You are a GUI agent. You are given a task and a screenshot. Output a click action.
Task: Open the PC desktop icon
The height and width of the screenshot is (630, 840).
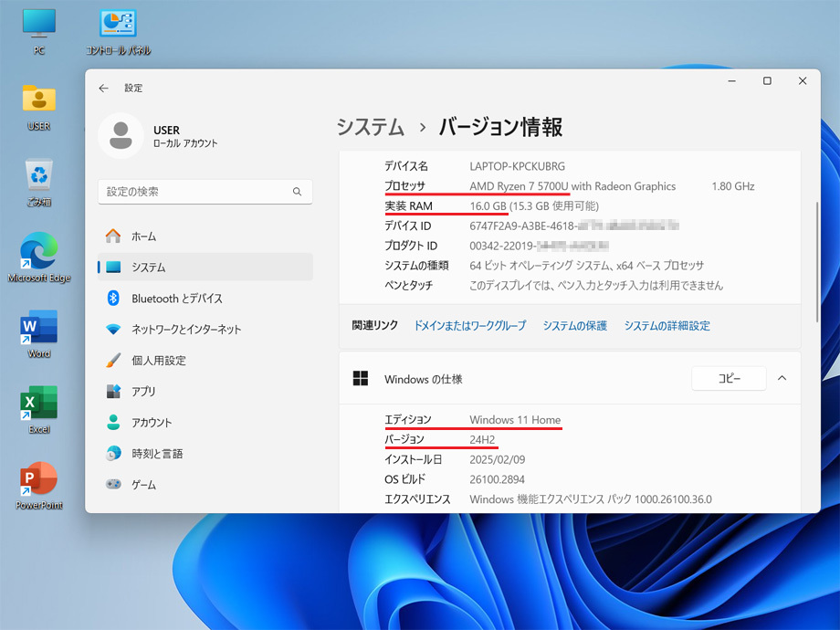[38, 32]
